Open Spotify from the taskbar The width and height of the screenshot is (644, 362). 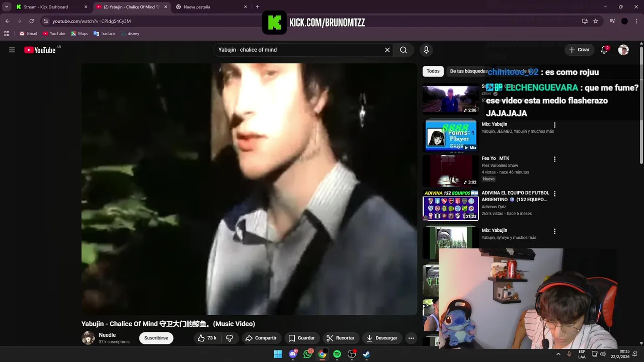click(x=337, y=354)
